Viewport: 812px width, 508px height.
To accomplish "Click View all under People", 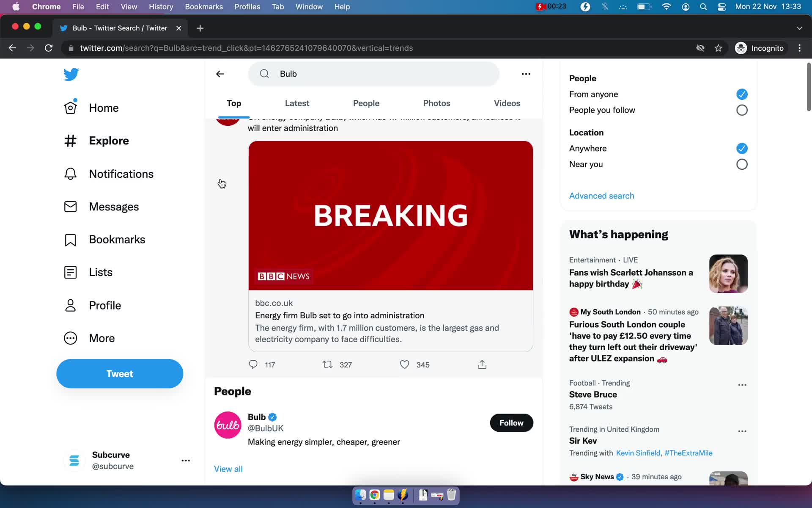I will [x=228, y=469].
